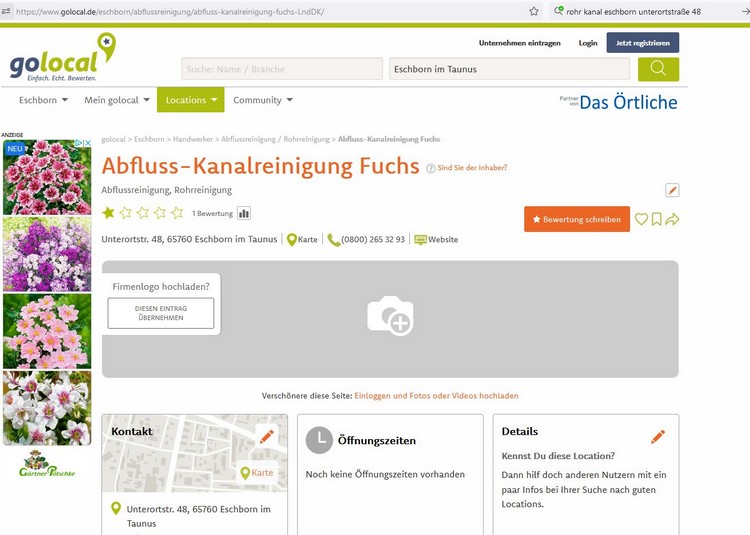Focus the Name / Branche search field
This screenshot has height=535, width=750.
click(x=282, y=69)
